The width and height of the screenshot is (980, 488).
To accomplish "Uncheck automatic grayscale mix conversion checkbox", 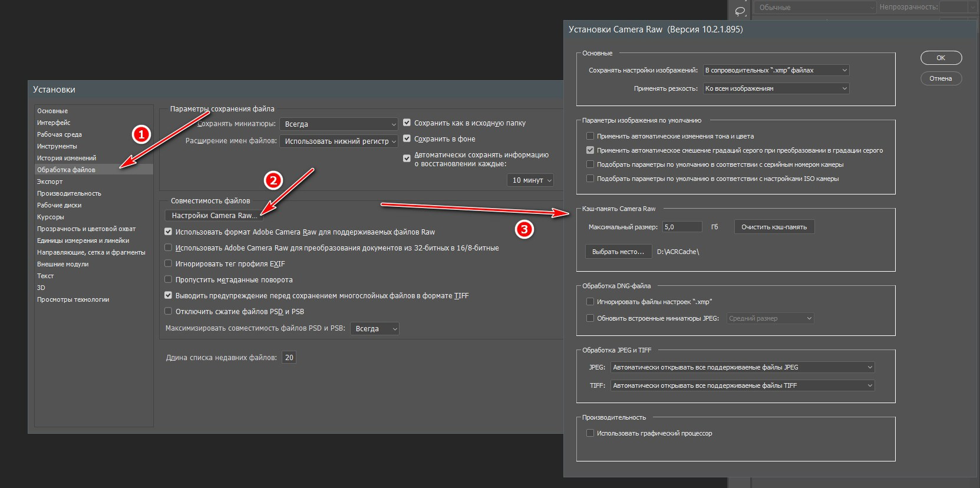I will pos(590,150).
